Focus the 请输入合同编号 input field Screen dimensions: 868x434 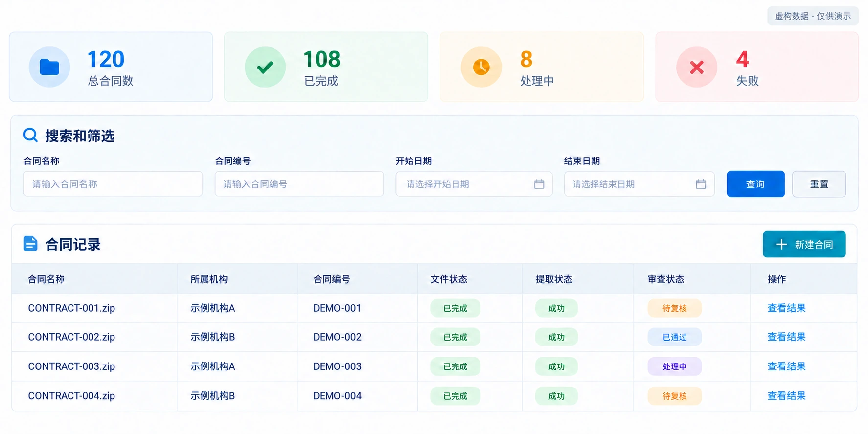click(299, 184)
